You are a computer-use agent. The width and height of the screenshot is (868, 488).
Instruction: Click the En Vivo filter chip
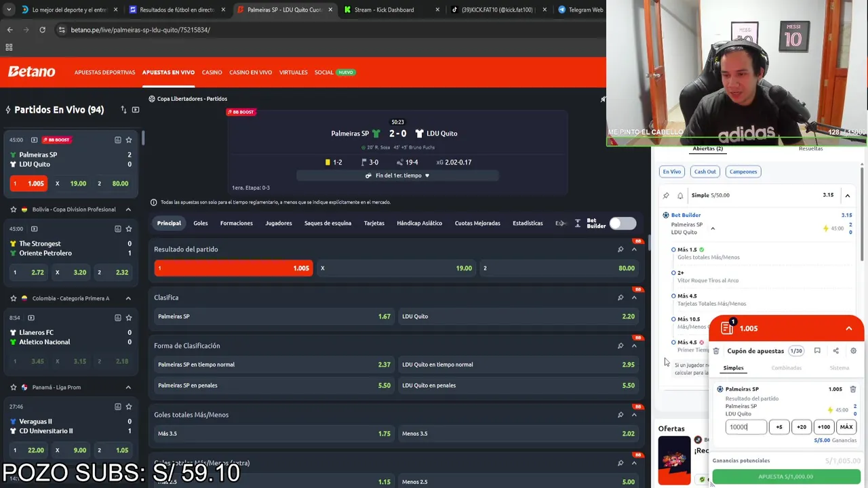pyautogui.click(x=672, y=171)
